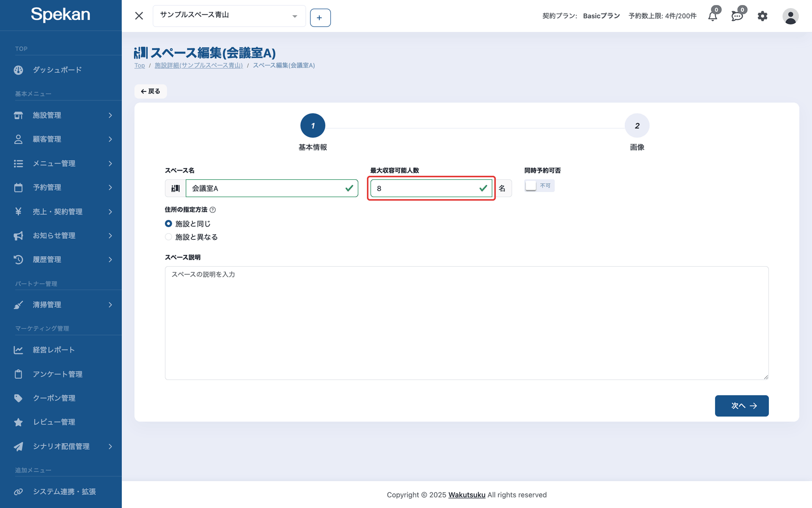
Task: Click the Spekan logo
Action: [60, 14]
